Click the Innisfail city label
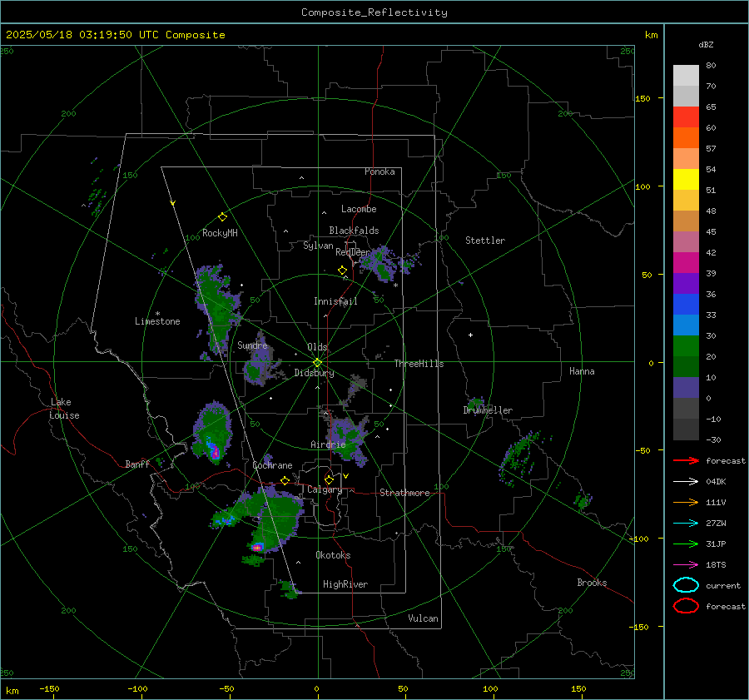Image resolution: width=749 pixels, height=700 pixels. click(335, 301)
